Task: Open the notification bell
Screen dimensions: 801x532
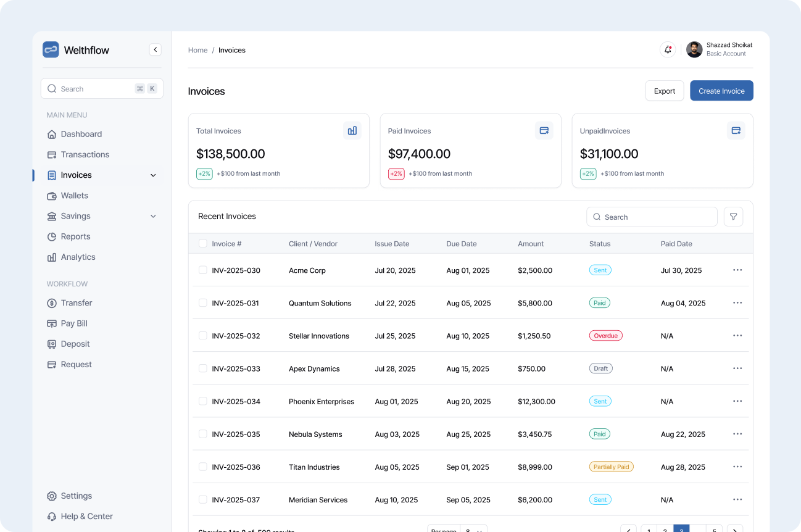Action: pos(668,49)
